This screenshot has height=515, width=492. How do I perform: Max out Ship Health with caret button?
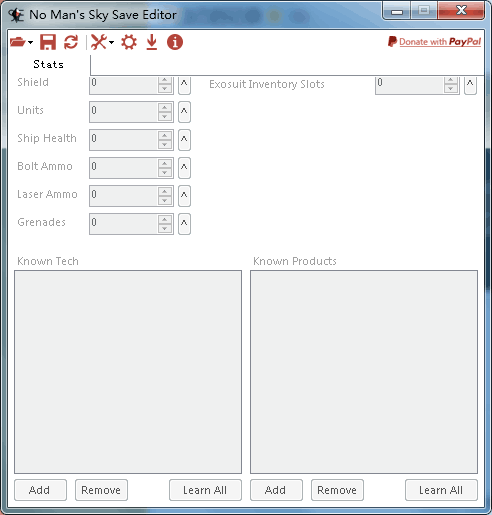pos(184,140)
